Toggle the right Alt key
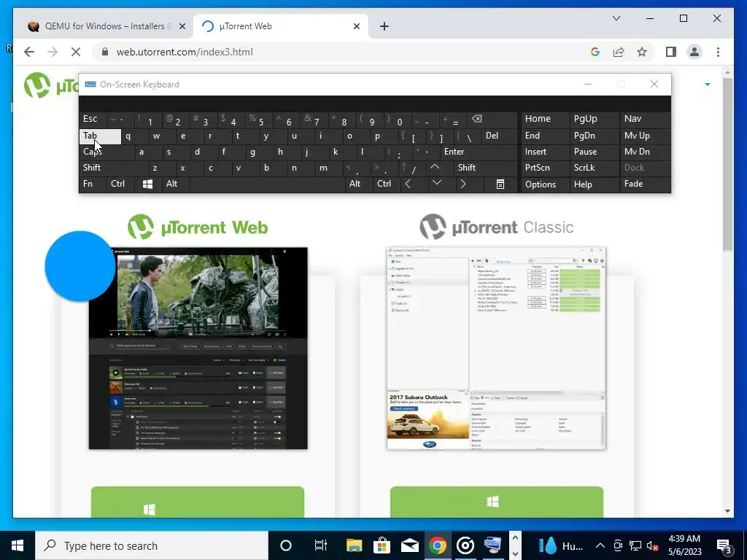The height and width of the screenshot is (560, 747). pos(359,184)
